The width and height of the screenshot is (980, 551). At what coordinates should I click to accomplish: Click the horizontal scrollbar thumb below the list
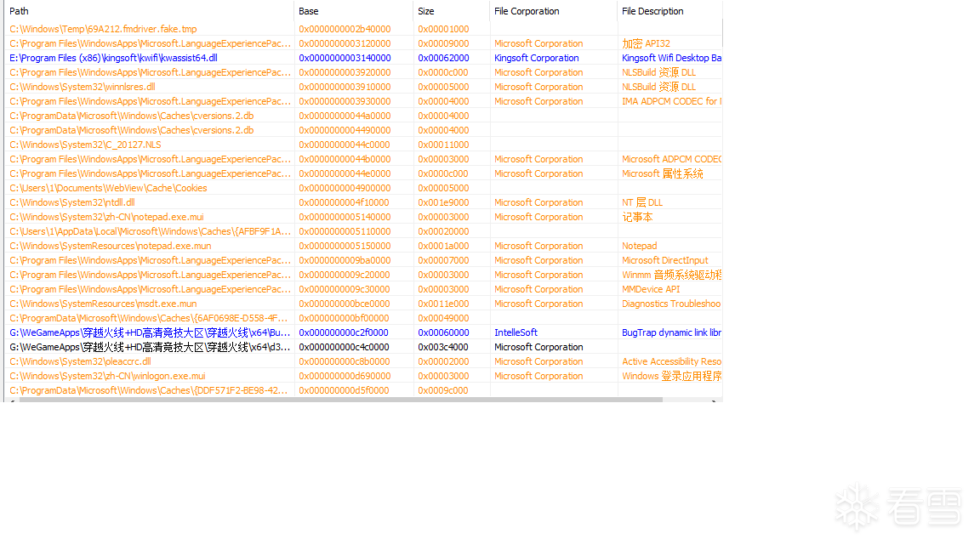pos(340,400)
